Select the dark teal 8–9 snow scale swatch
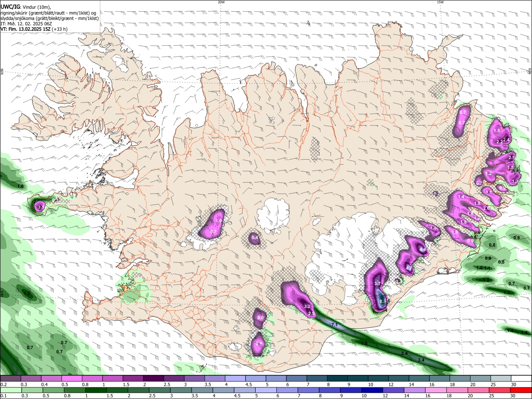This screenshot has height=399, width=532. tap(337, 379)
